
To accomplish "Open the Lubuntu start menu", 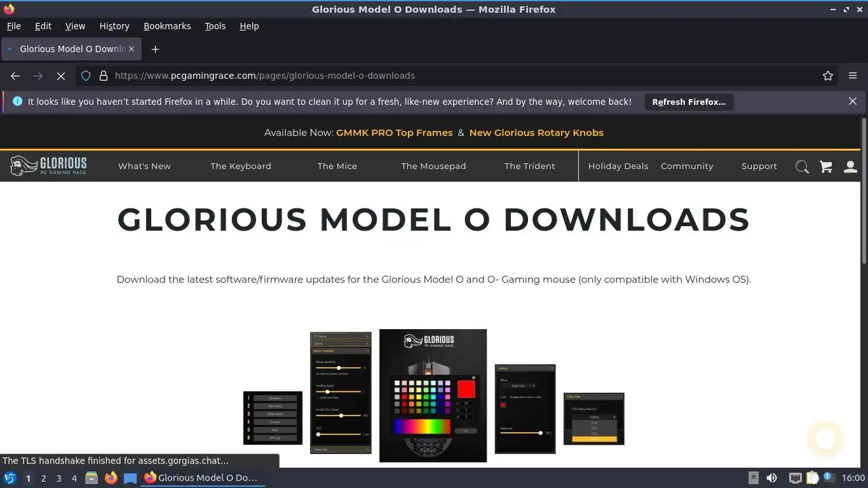I will coord(10,478).
